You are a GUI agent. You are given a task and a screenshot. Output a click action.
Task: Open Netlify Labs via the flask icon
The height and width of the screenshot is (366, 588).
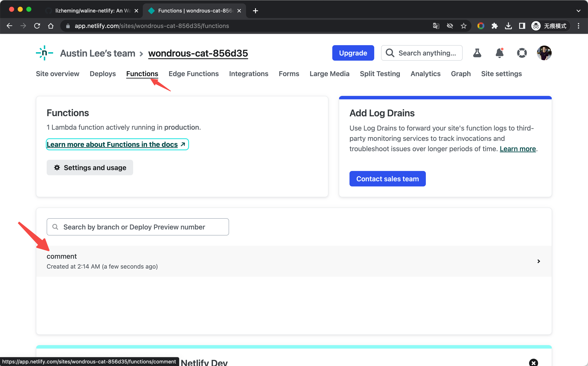[x=477, y=53]
